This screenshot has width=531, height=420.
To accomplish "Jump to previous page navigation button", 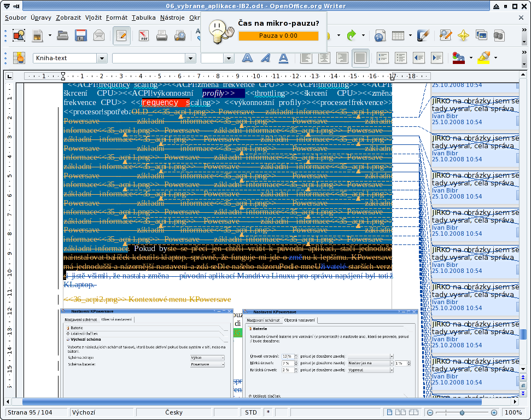I will (523, 377).
